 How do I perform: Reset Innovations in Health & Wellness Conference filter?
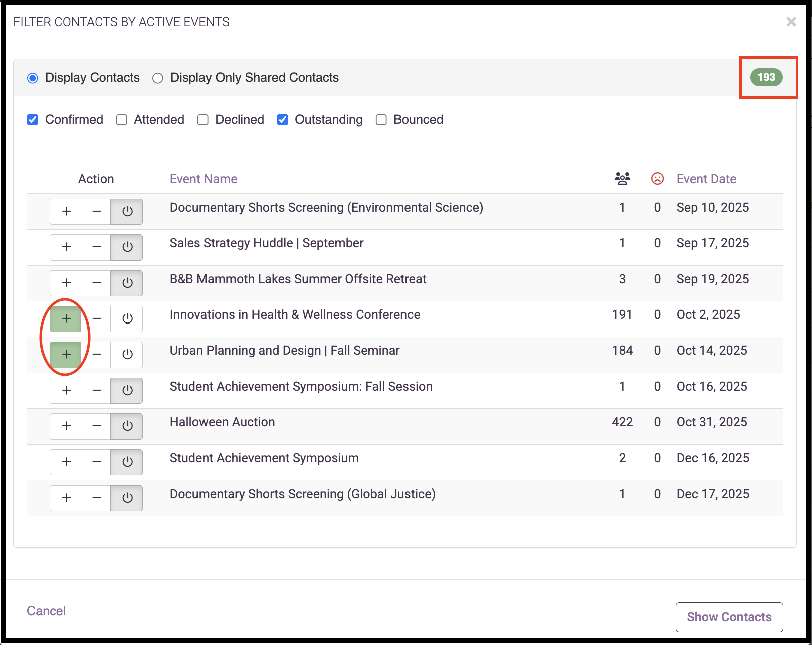click(x=127, y=318)
